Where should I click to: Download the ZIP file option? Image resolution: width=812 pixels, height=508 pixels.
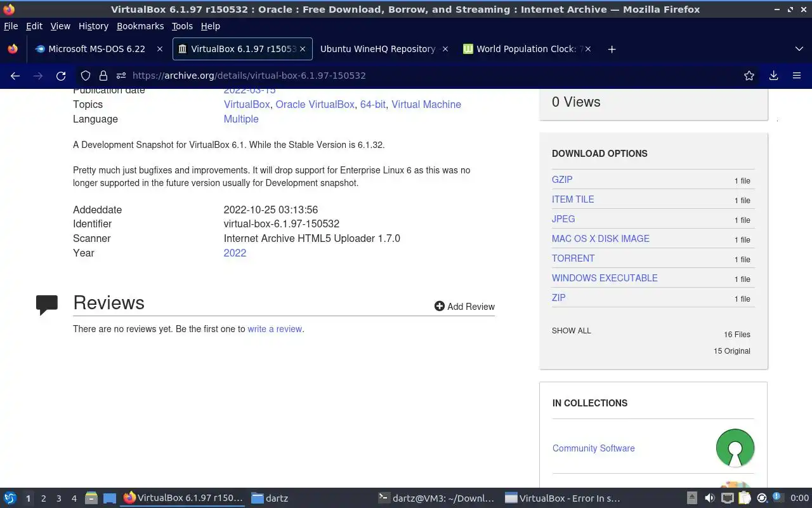559,298
